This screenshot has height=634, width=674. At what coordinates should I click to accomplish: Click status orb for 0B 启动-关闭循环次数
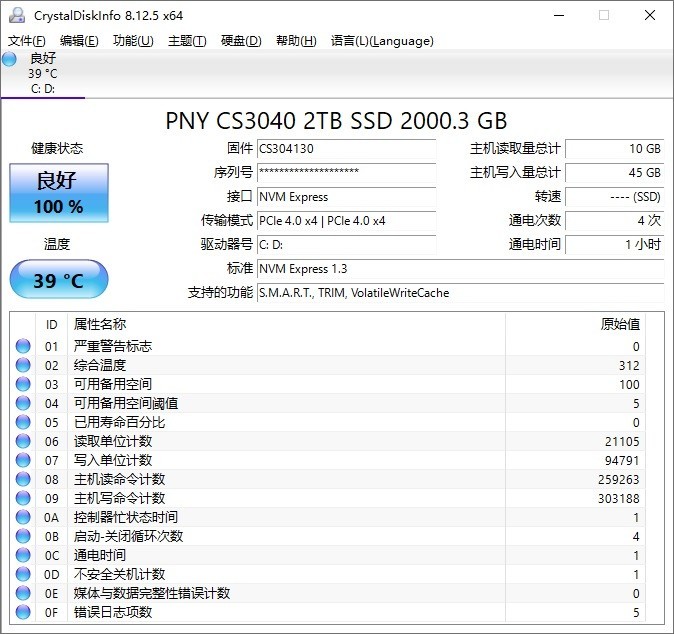[23, 536]
